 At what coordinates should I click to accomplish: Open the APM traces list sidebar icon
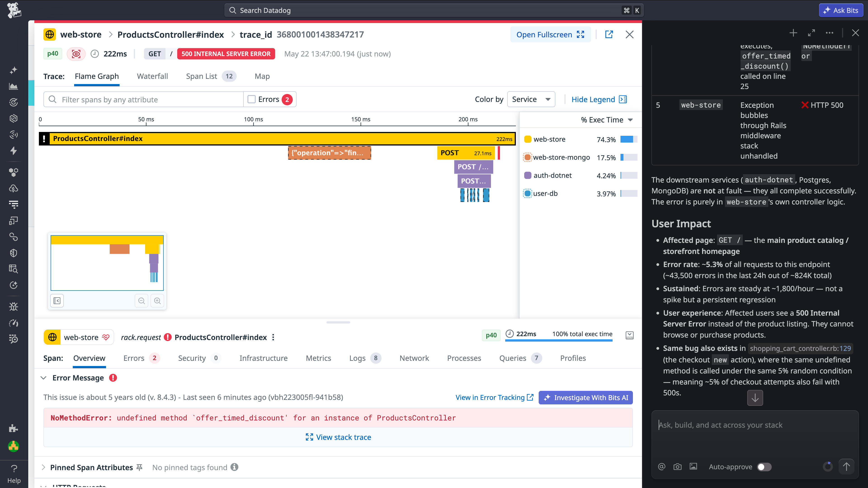pyautogui.click(x=14, y=204)
